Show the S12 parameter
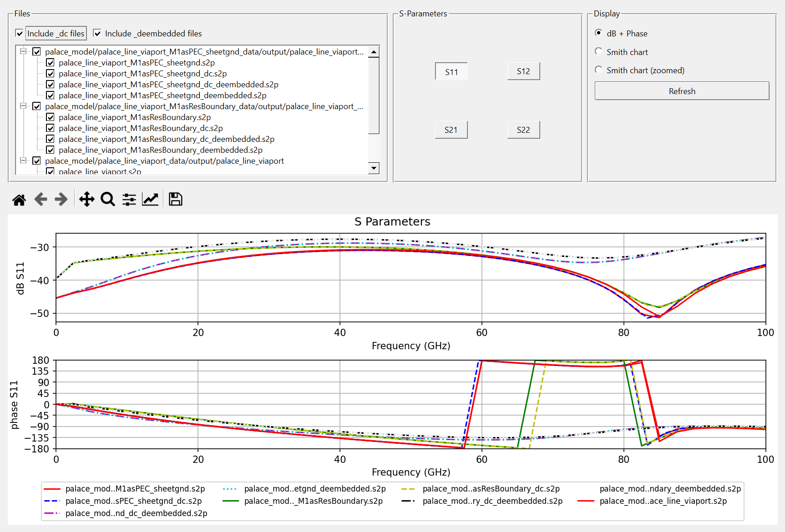The width and height of the screenshot is (785, 532). (523, 71)
